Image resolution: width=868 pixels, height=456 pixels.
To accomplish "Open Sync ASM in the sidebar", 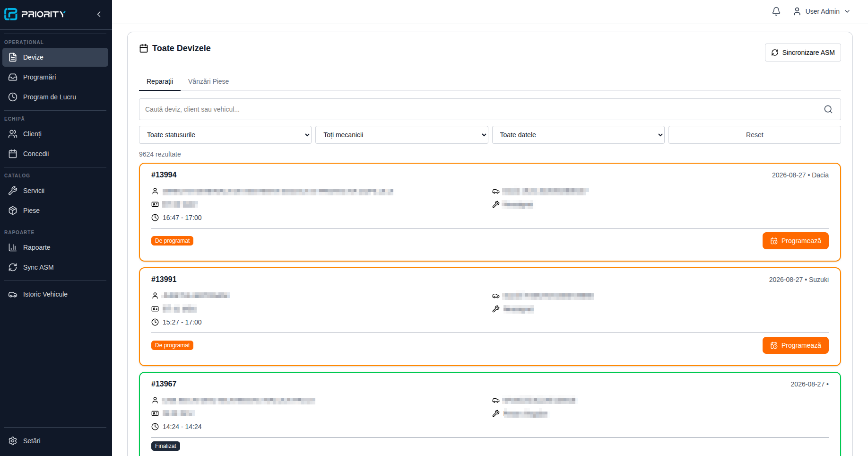I will pos(55,267).
